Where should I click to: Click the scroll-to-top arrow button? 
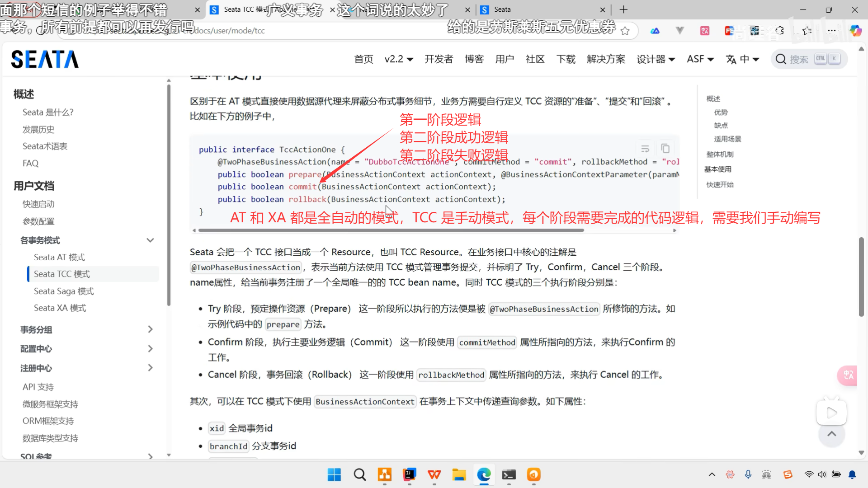pyautogui.click(x=831, y=434)
